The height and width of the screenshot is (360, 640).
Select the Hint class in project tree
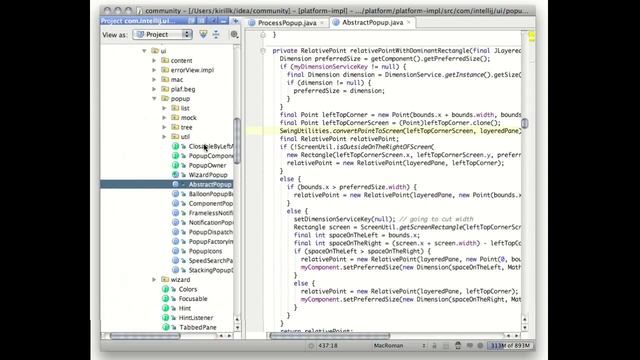[184, 308]
